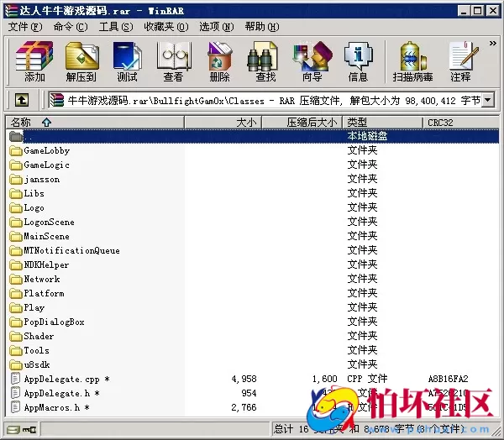The width and height of the screenshot is (504, 440).
Task: Select the GameLobby folder
Action: (x=39, y=151)
